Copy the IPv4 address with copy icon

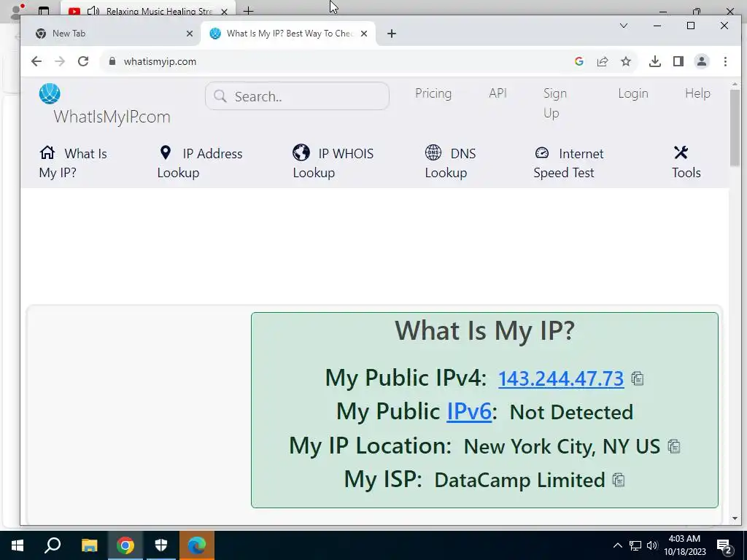[x=638, y=378]
